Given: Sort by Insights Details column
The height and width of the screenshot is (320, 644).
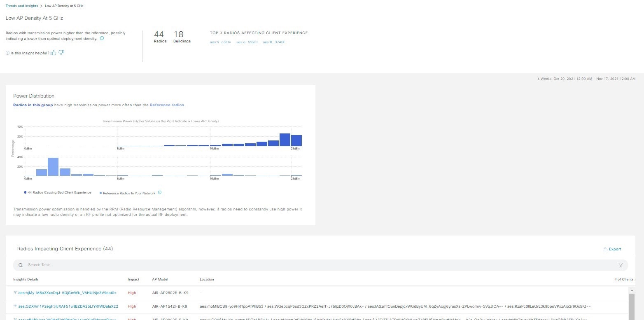Looking at the screenshot, I should [x=26, y=279].
